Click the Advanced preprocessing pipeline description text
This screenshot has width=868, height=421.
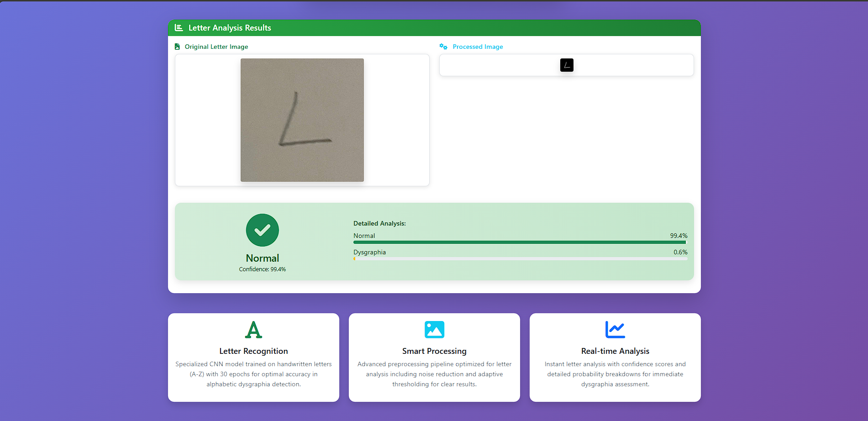[x=434, y=374]
